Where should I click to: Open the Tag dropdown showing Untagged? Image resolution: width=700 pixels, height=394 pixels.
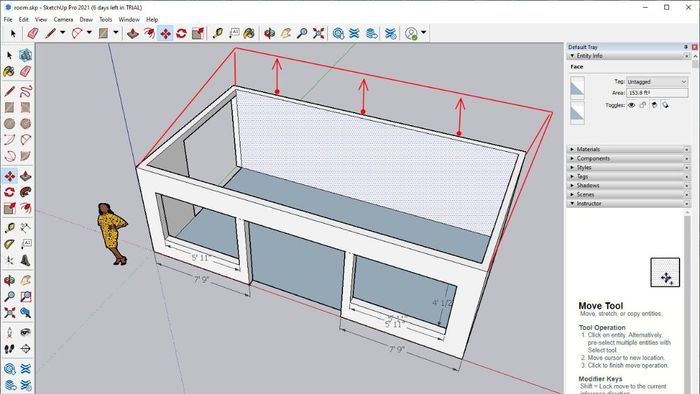pos(657,82)
